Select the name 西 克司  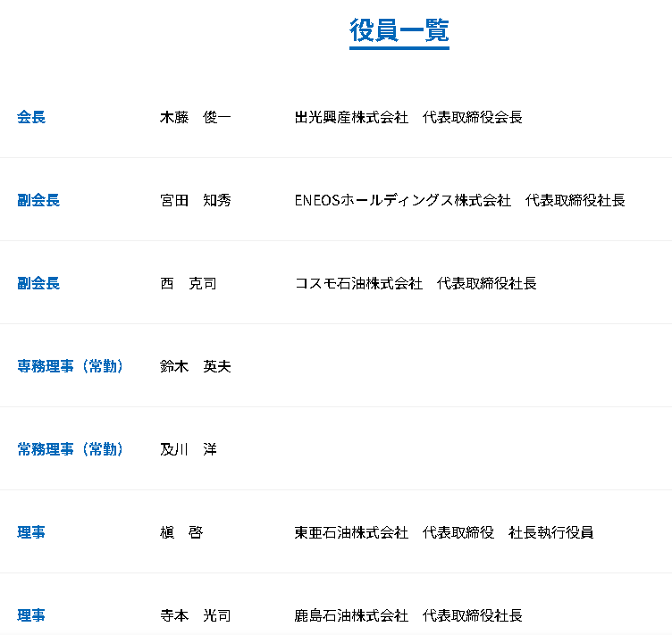tap(188, 283)
